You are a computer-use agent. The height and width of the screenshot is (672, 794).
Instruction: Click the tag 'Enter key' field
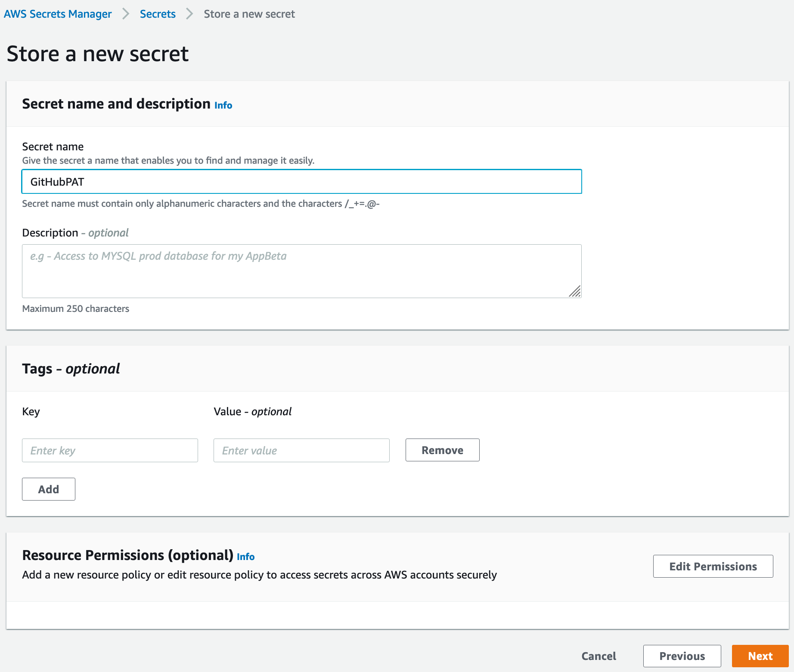(110, 451)
